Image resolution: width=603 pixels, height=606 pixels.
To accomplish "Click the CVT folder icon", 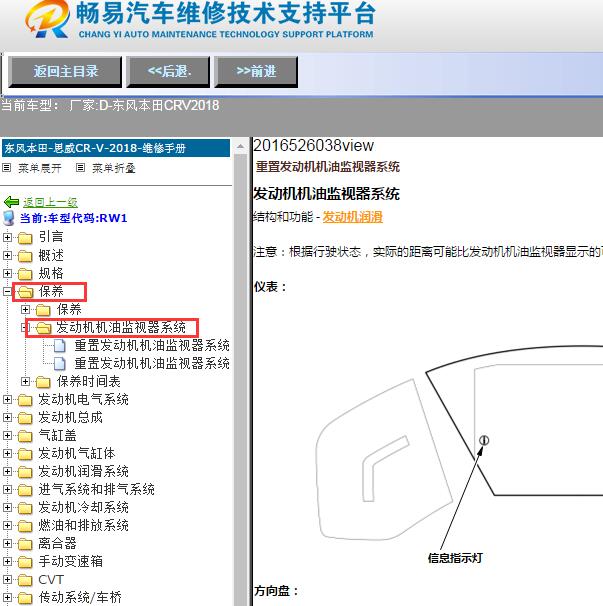I will point(26,580).
